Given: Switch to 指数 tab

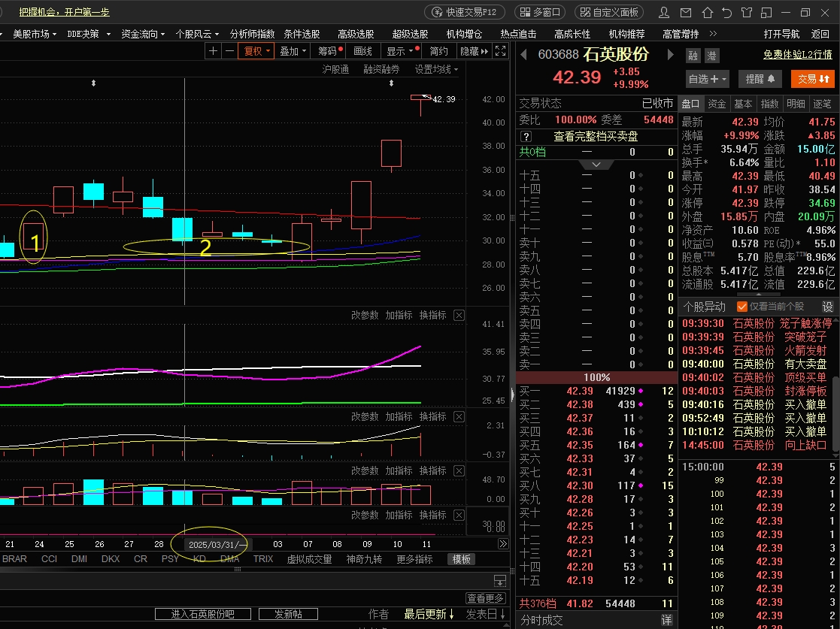Looking at the screenshot, I should coord(769,104).
